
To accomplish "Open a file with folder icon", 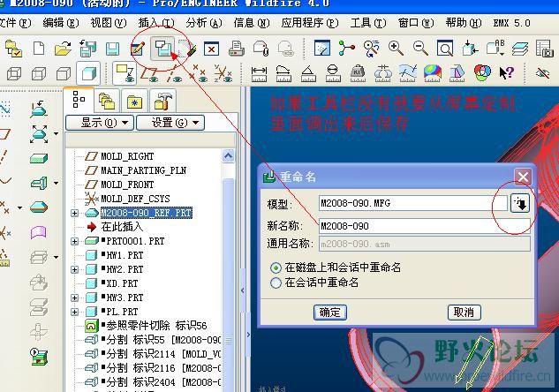I will pos(63,48).
